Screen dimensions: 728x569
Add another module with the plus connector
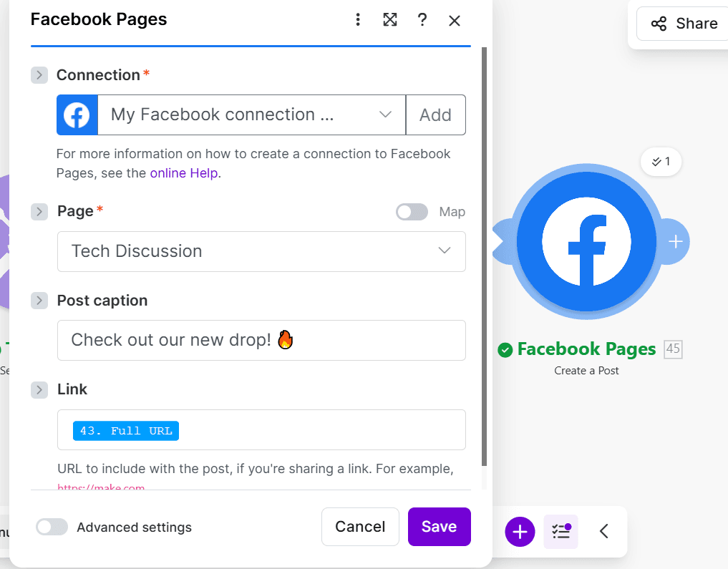(675, 242)
